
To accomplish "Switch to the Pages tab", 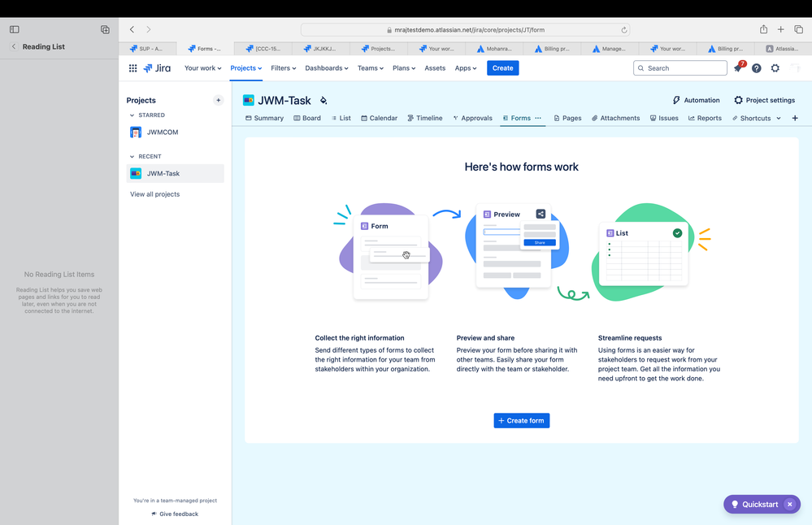I will coord(567,118).
